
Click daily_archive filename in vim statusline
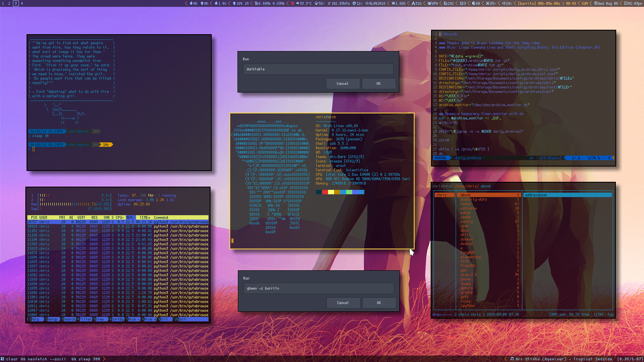coord(468,158)
